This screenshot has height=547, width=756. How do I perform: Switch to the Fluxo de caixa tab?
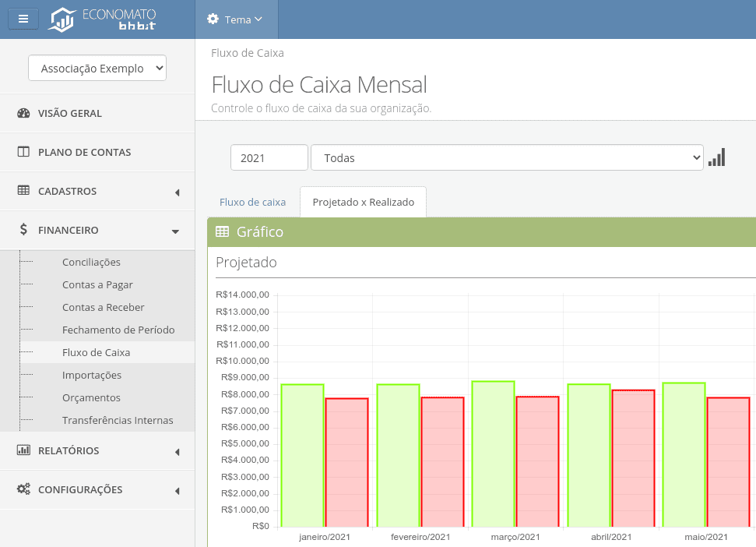252,202
